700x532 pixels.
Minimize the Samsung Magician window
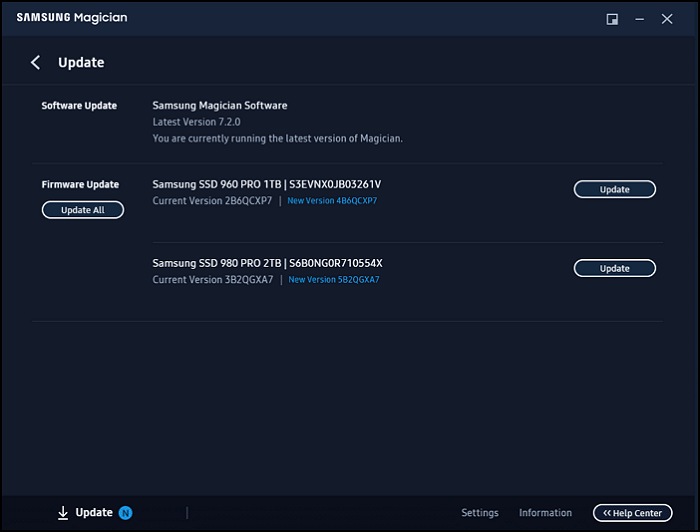639,19
